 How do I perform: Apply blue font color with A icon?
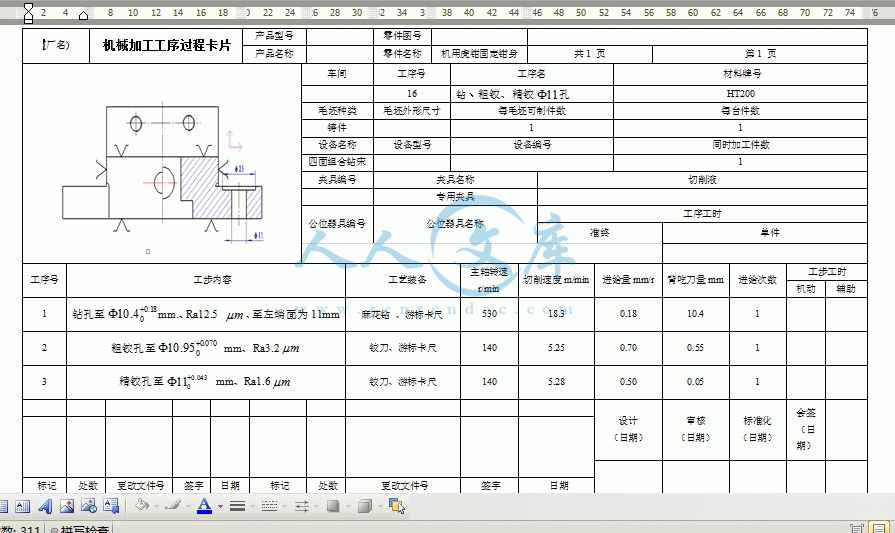(204, 506)
